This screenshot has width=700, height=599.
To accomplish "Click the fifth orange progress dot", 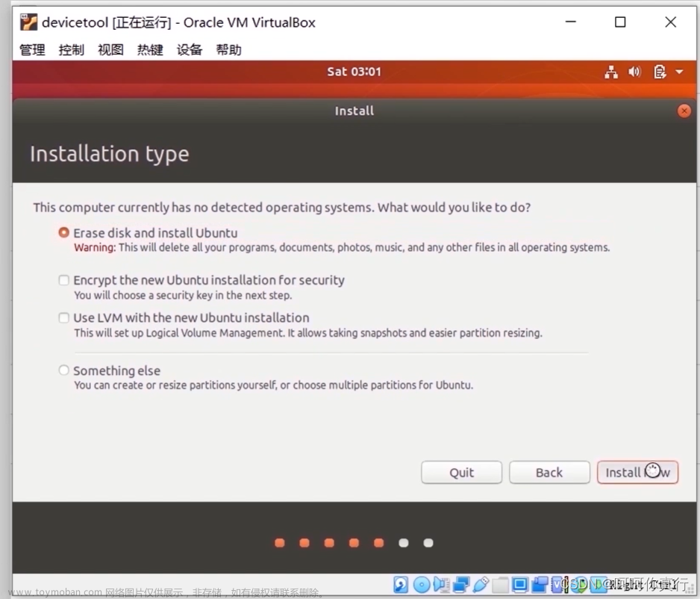I will click(378, 543).
